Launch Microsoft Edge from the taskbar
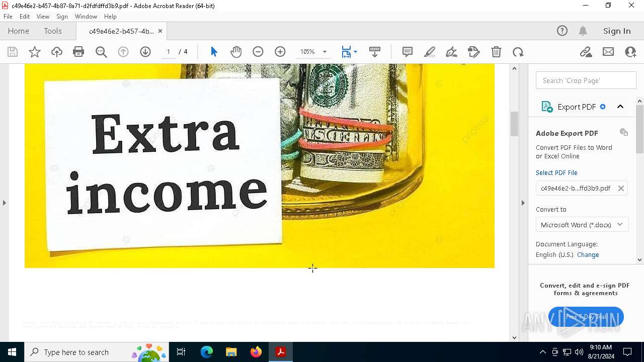 pos(207,352)
